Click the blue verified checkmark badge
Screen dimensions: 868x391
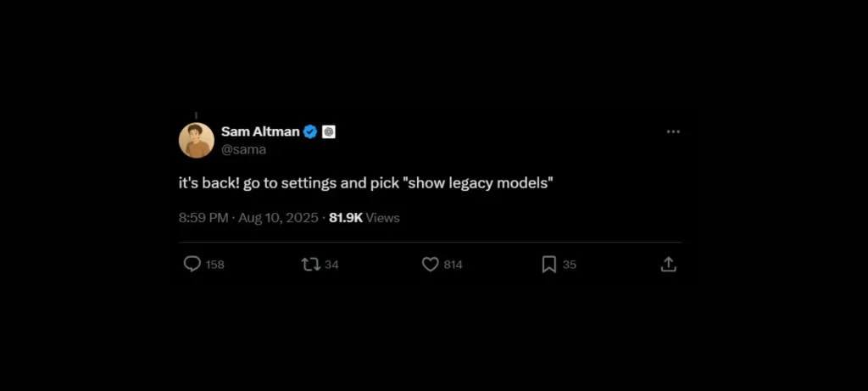coord(310,131)
